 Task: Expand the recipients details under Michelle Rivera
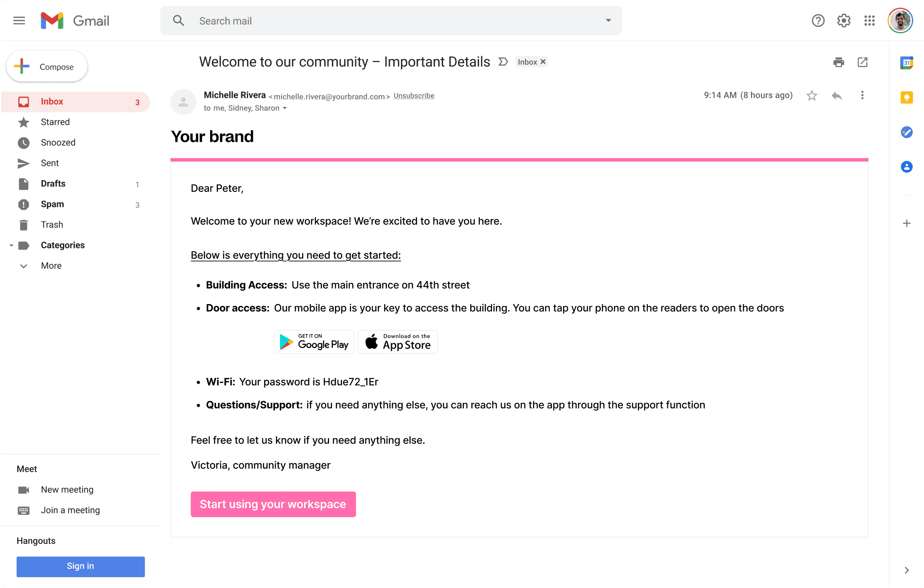coord(285,108)
